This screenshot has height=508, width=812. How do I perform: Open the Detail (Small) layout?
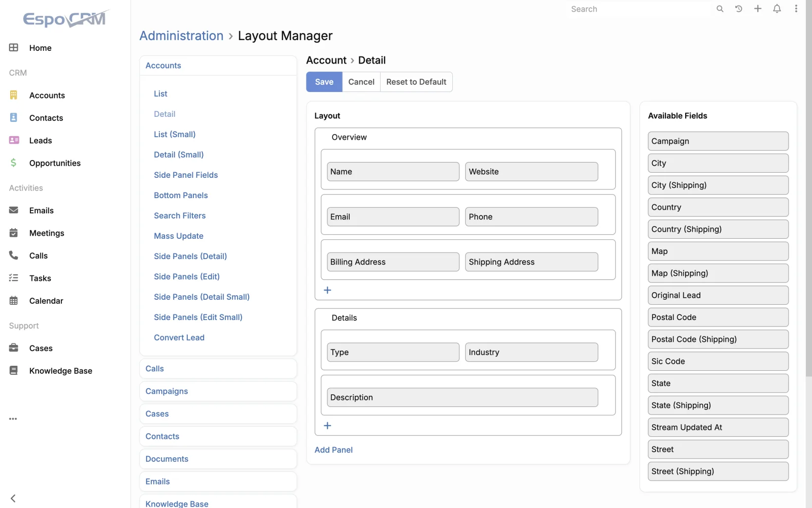(x=179, y=154)
